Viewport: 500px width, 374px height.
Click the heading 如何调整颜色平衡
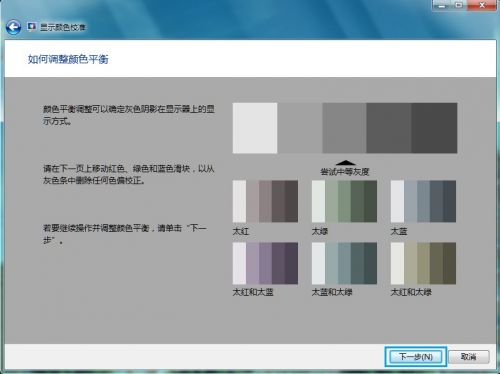pyautogui.click(x=68, y=59)
